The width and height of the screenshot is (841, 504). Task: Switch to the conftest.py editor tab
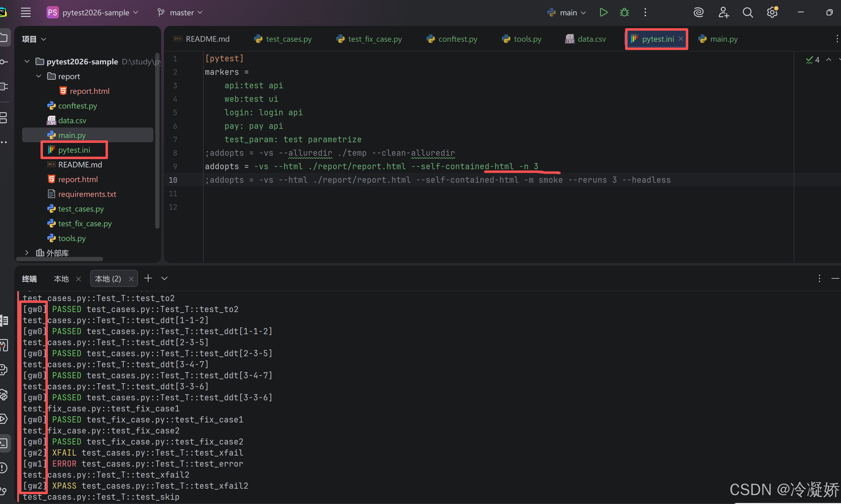pyautogui.click(x=452, y=39)
